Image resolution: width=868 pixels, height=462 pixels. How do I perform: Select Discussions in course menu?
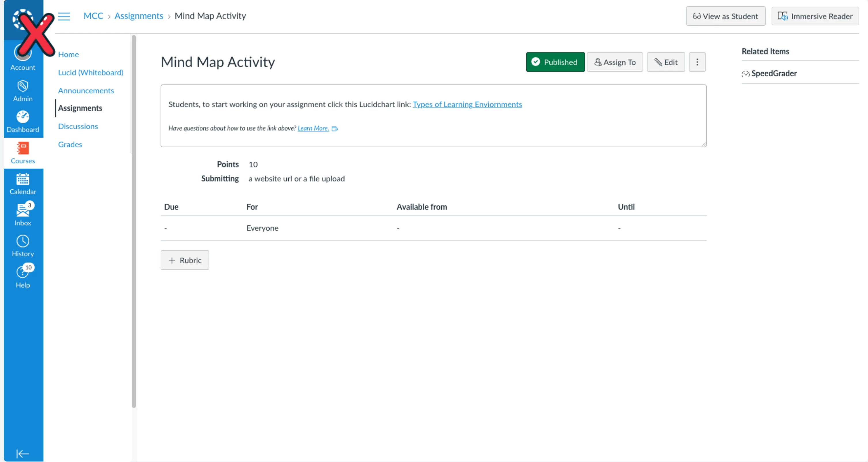(x=78, y=126)
